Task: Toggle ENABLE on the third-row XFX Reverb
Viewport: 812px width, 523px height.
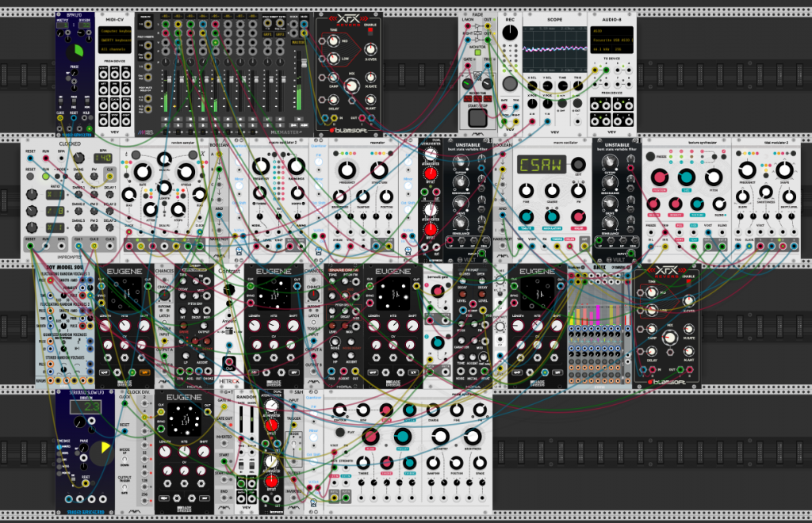Action: point(688,283)
